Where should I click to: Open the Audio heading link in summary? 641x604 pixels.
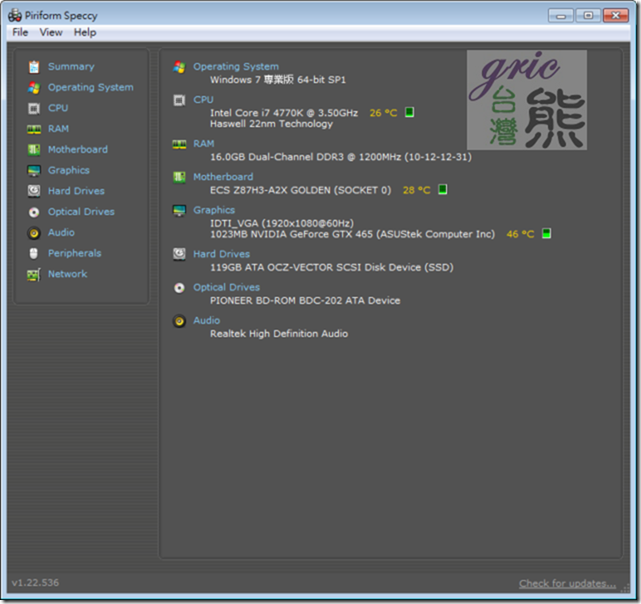[x=206, y=321]
